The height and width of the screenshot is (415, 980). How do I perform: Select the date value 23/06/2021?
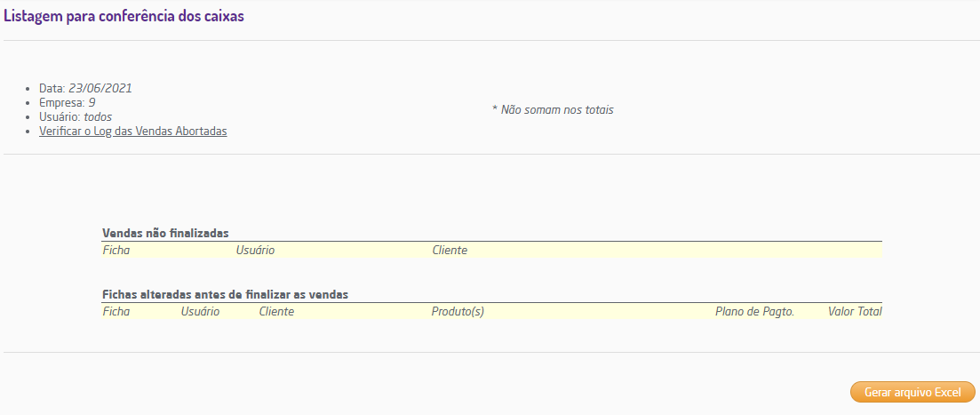click(x=100, y=88)
